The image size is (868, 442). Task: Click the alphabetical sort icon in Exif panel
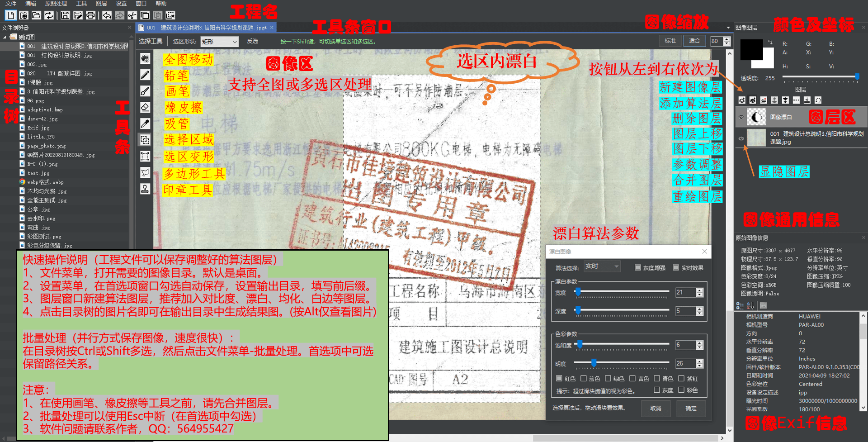[750, 305]
